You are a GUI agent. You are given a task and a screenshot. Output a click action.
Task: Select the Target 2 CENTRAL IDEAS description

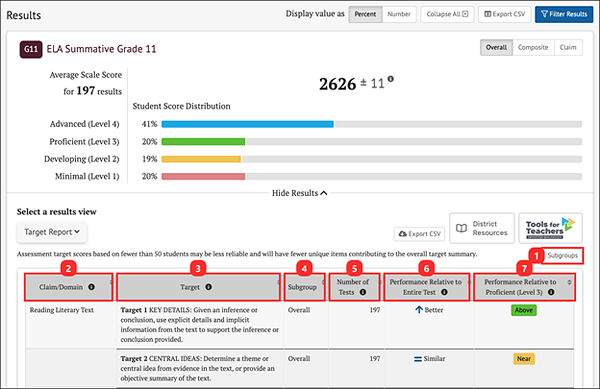tap(198, 368)
